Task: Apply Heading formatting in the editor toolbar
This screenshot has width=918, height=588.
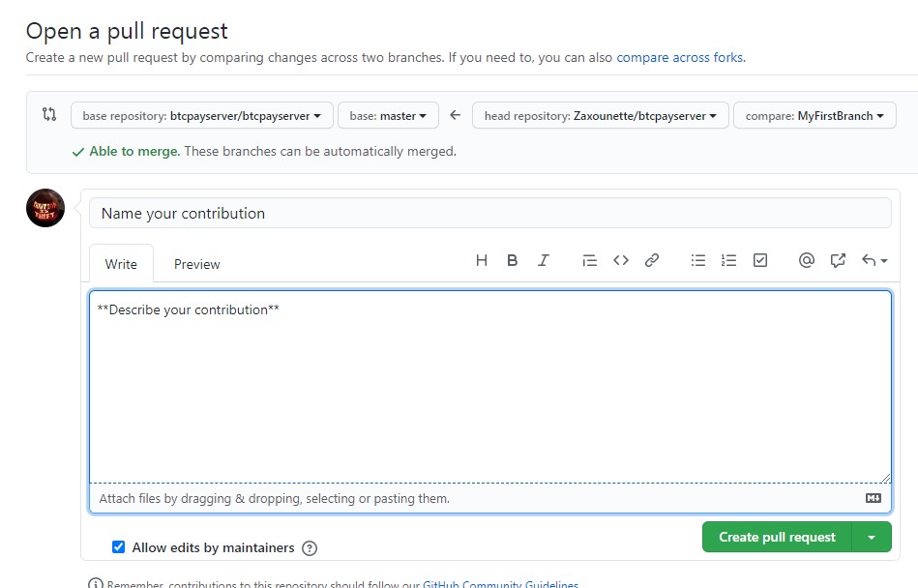Action: point(481,260)
